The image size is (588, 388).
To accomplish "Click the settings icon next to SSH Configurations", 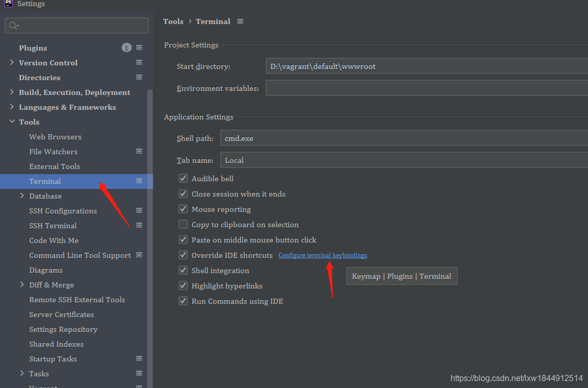I will coord(139,210).
